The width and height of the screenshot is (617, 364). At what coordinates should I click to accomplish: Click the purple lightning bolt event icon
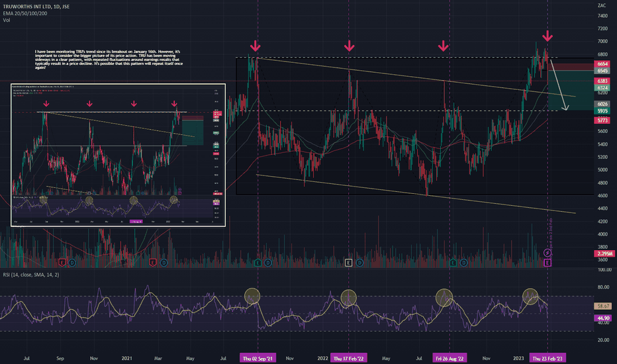pyautogui.click(x=547, y=253)
